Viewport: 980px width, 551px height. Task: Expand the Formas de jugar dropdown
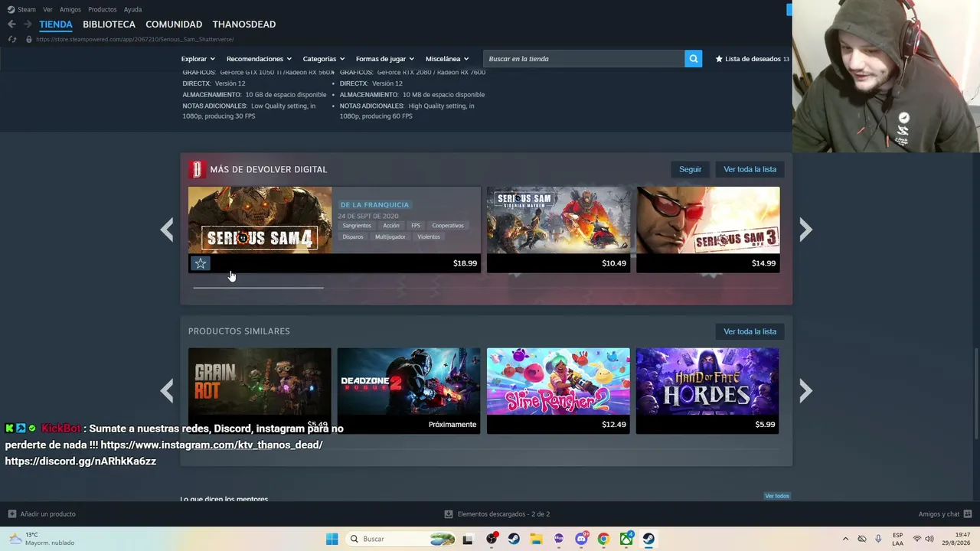tap(385, 59)
